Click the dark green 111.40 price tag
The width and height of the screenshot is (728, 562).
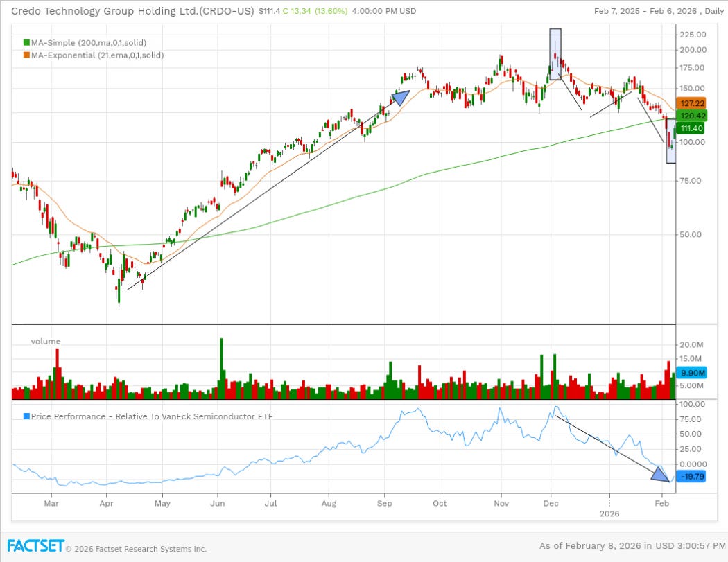point(691,128)
